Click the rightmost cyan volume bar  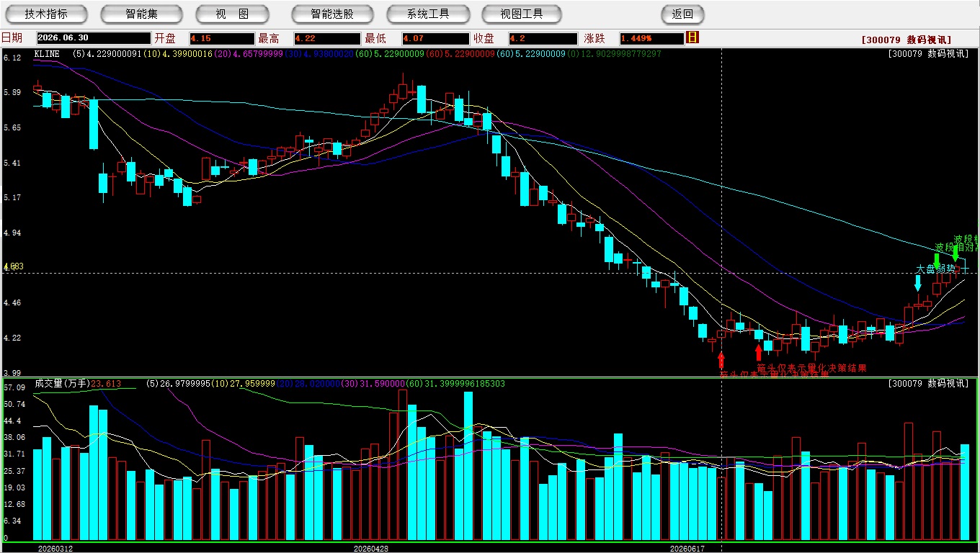coord(965,492)
